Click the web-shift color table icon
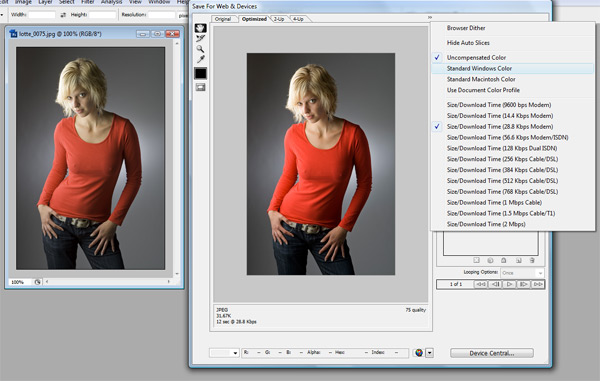600x381 pixels. tap(490, 260)
